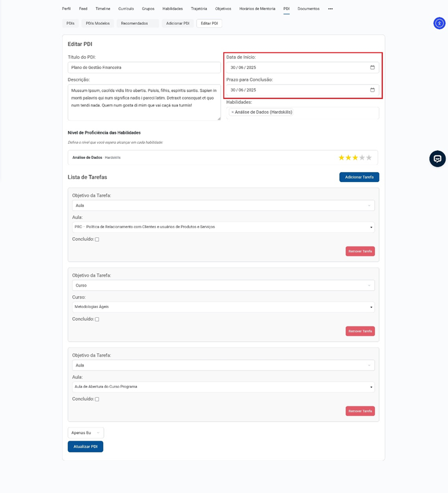Viewport: 448px width, 493px height.
Task: Open the chat support bubble
Action: click(437, 158)
